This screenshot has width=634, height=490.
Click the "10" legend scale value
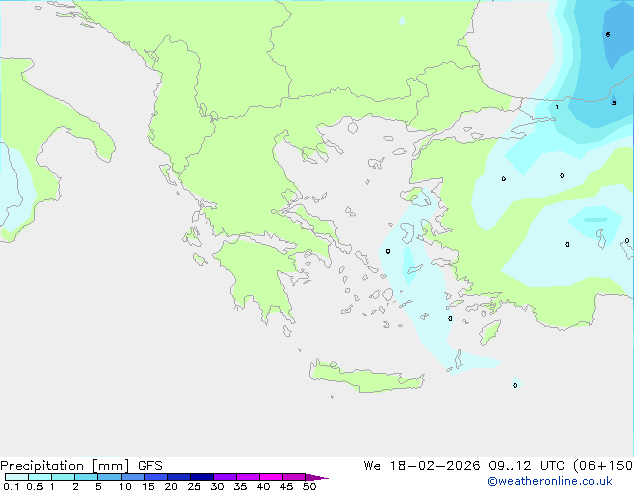coord(125,486)
